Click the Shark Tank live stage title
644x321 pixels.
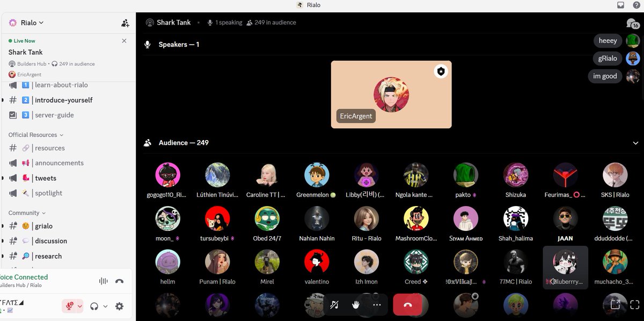tap(25, 52)
